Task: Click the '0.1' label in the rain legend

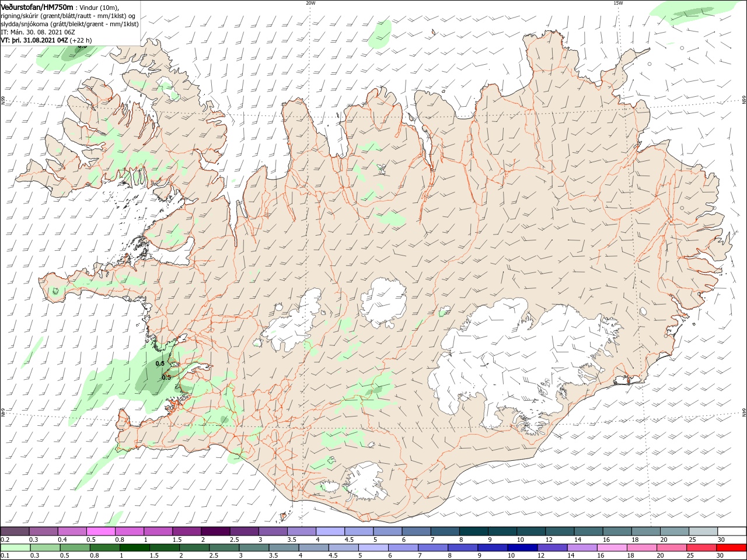Action: [x=5, y=556]
